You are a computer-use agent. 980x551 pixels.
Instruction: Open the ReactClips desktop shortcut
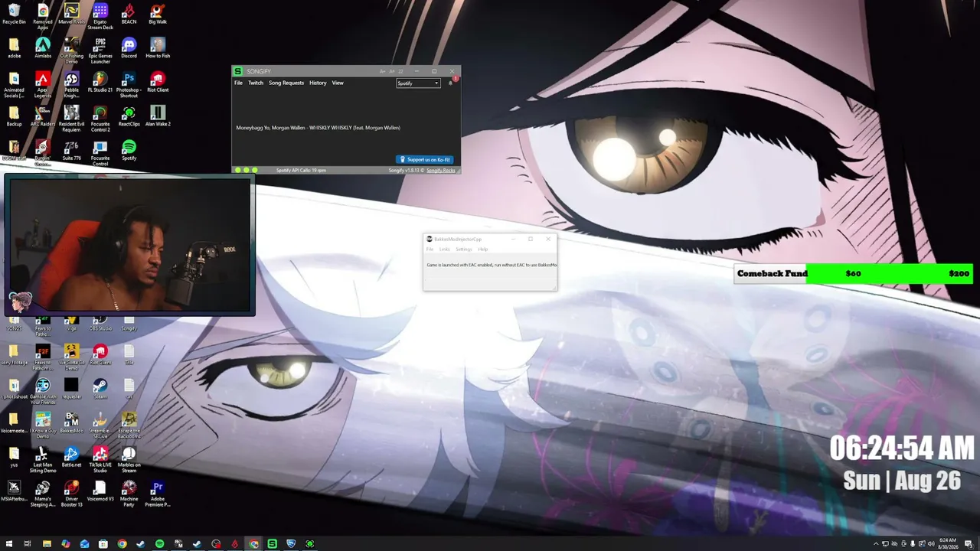[129, 116]
